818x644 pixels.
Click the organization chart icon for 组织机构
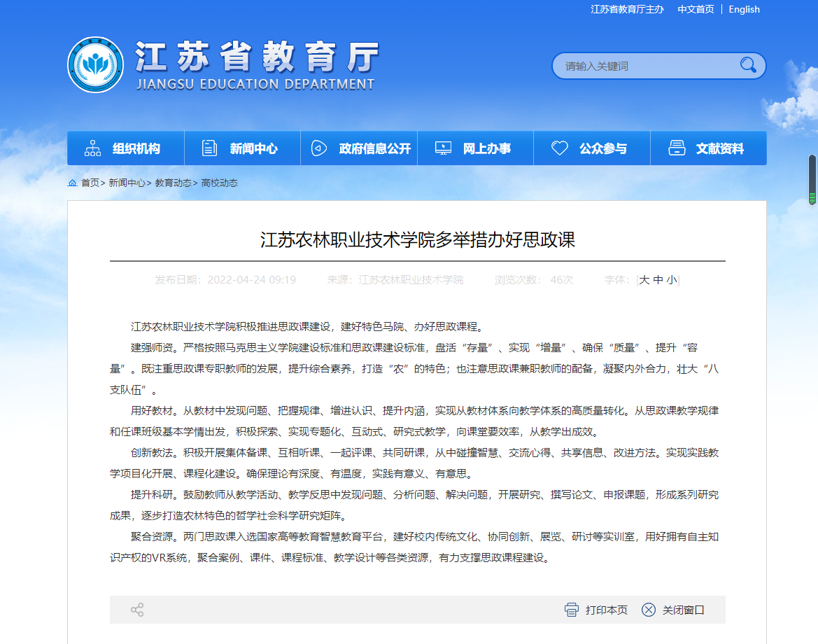tap(92, 148)
